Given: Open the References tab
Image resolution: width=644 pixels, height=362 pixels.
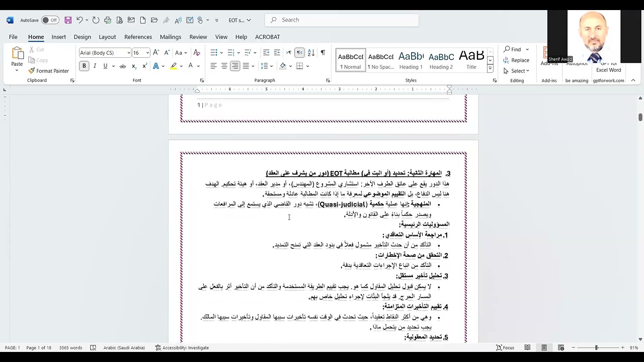Looking at the screenshot, I should click(138, 37).
